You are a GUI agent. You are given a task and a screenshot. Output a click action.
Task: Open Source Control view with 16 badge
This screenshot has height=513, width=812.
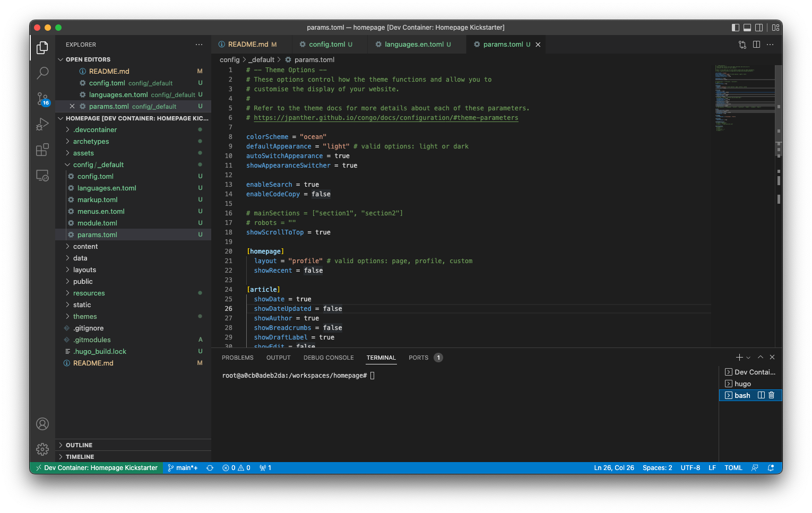(x=42, y=99)
